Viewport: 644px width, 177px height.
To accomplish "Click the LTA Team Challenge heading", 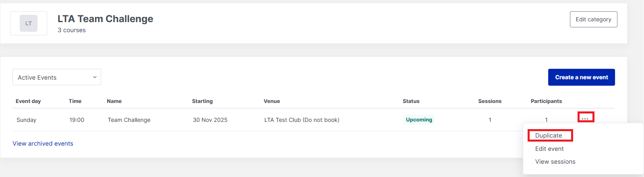I will 105,19.
